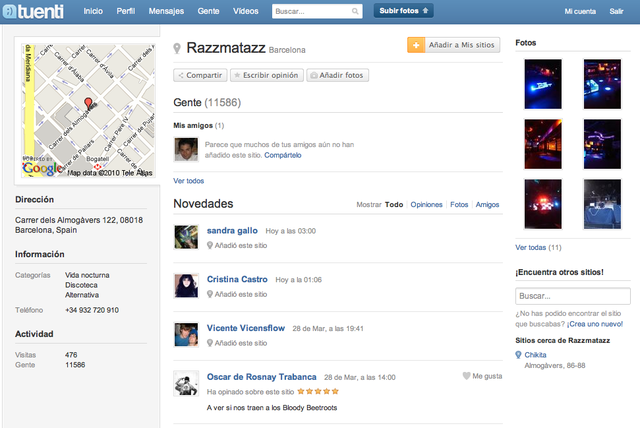Go to Mensajes
The image size is (640, 428).
click(x=166, y=11)
